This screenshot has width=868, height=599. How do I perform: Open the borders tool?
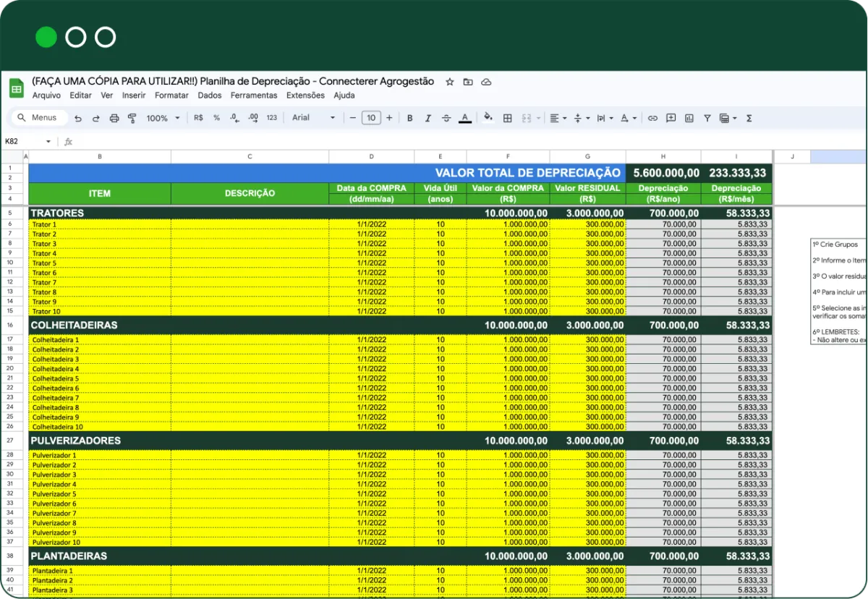pyautogui.click(x=508, y=118)
